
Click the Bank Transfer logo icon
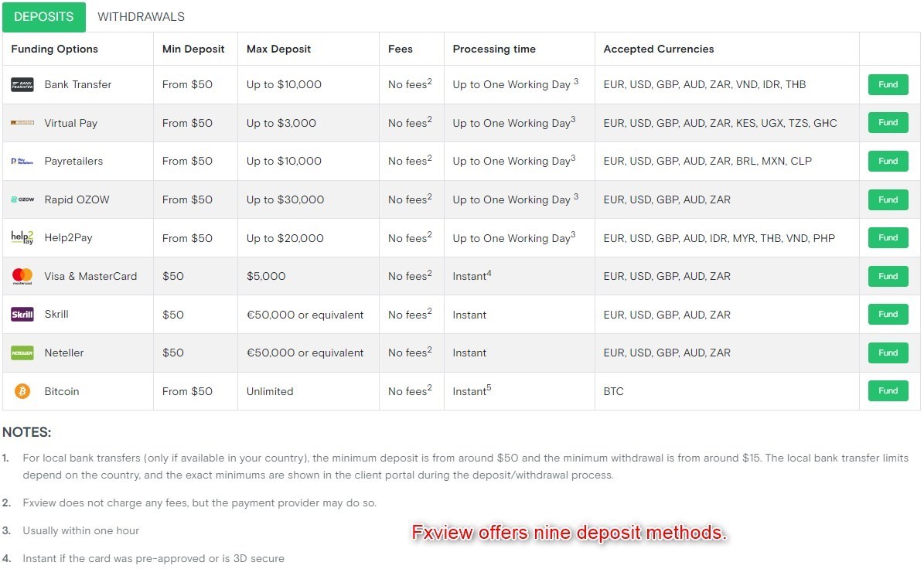tap(22, 85)
